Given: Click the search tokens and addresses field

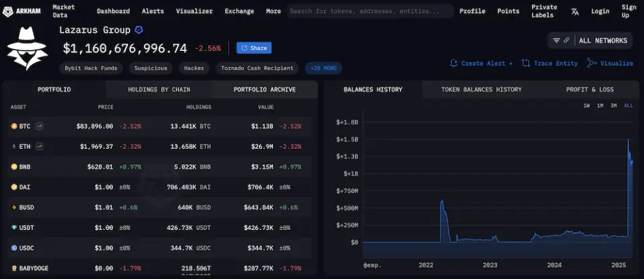Looking at the screenshot, I should [370, 11].
